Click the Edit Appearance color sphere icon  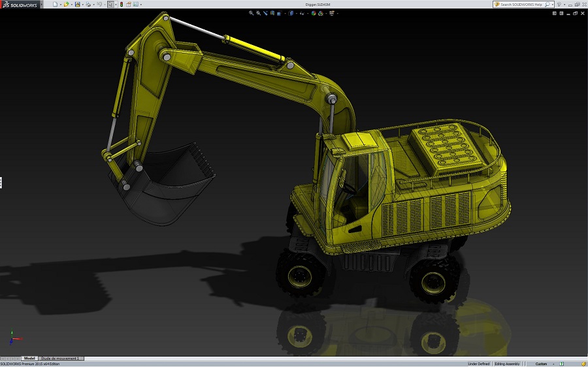314,12
